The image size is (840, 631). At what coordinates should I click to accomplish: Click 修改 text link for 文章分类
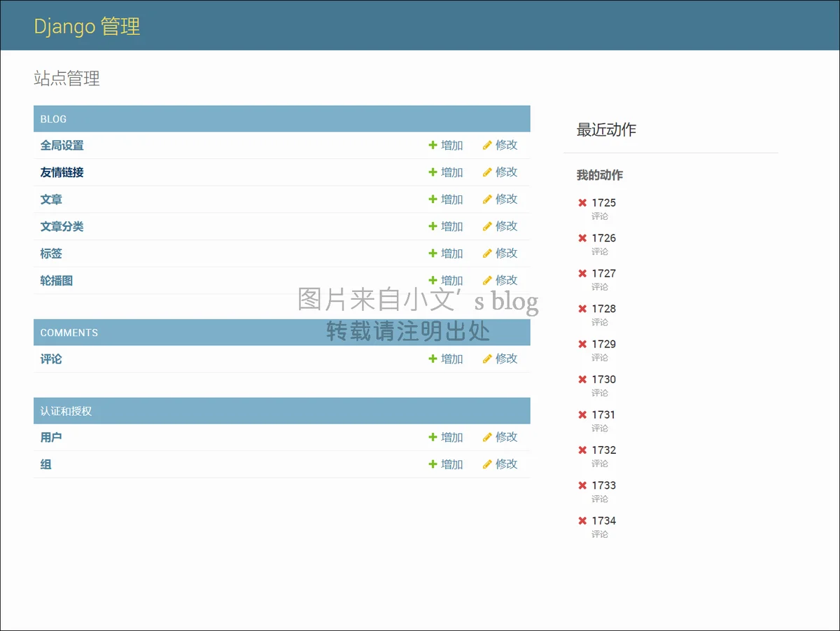point(507,226)
